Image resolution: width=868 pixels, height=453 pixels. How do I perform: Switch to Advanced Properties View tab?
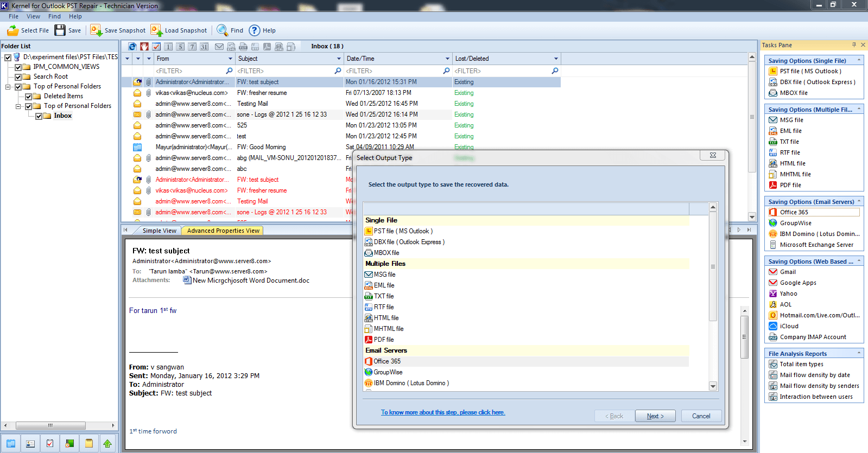(x=223, y=231)
